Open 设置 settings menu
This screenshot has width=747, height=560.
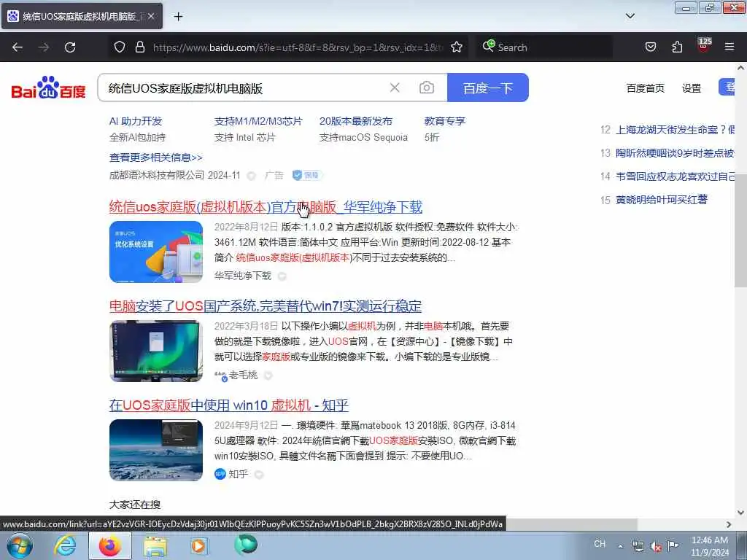tap(692, 88)
